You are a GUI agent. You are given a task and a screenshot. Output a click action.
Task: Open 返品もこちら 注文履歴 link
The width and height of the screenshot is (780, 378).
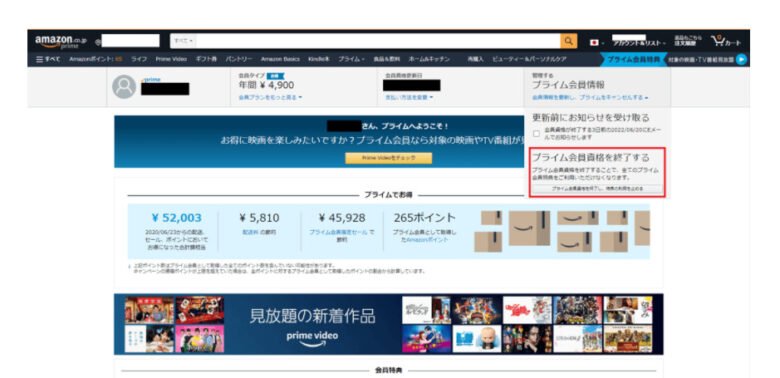[x=687, y=42]
